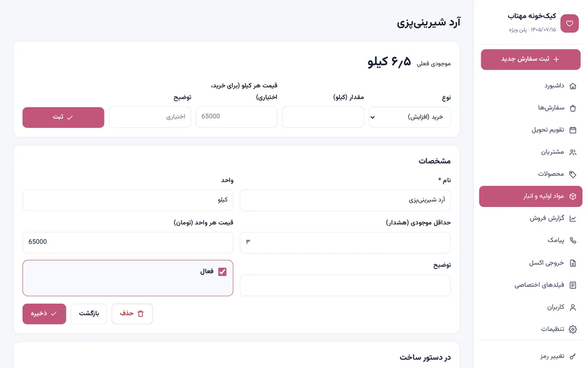Screen dimensions: 588x368
Task: Click the chart icon beside گزارش فروش
Action: point(572,218)
